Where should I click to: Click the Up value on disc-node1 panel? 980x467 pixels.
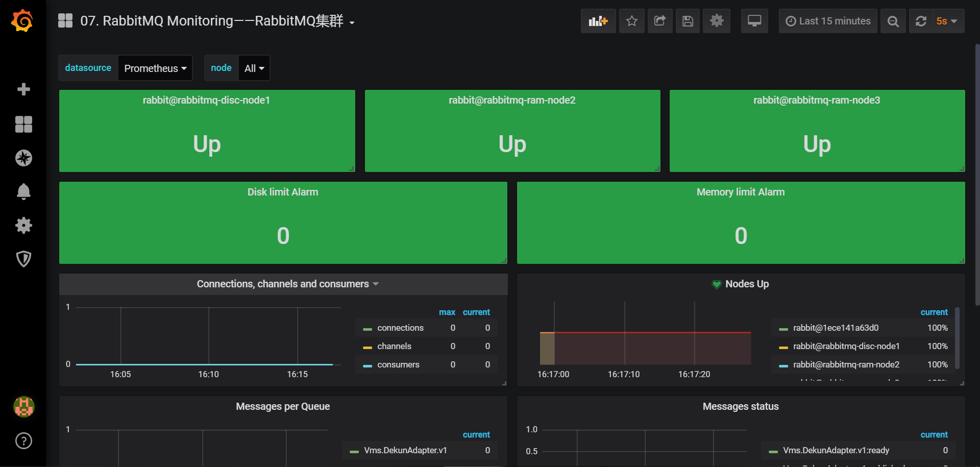point(207,144)
